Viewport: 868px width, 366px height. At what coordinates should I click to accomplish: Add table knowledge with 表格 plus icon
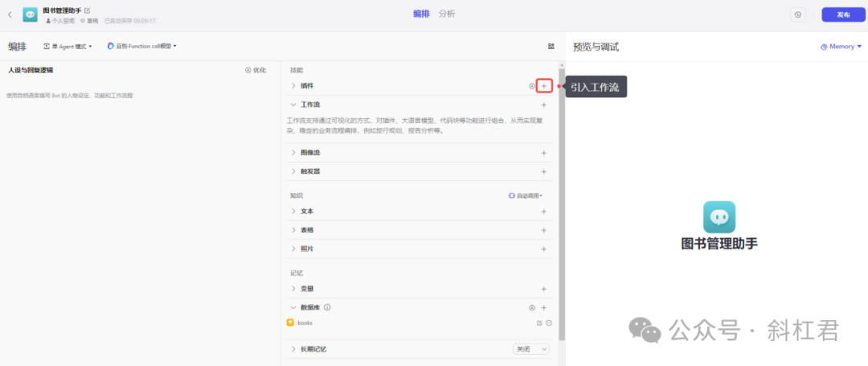click(543, 230)
